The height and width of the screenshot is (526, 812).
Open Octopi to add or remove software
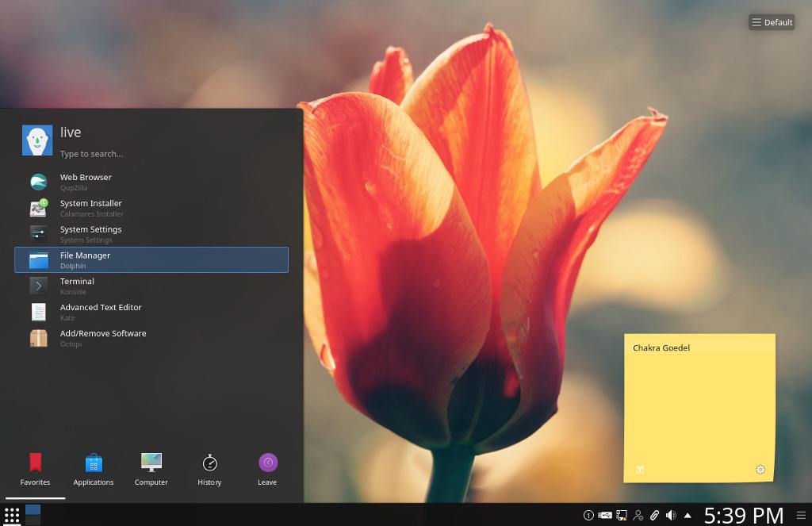pos(102,338)
